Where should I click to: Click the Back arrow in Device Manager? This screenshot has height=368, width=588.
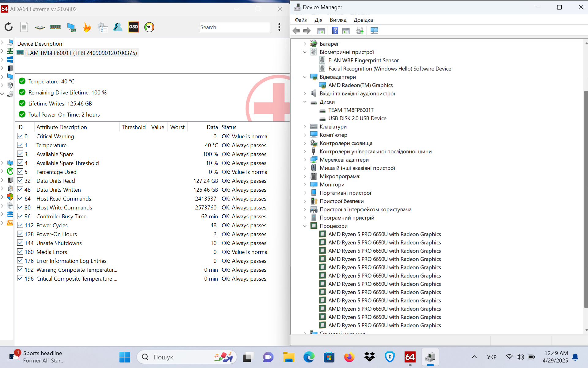[296, 31]
